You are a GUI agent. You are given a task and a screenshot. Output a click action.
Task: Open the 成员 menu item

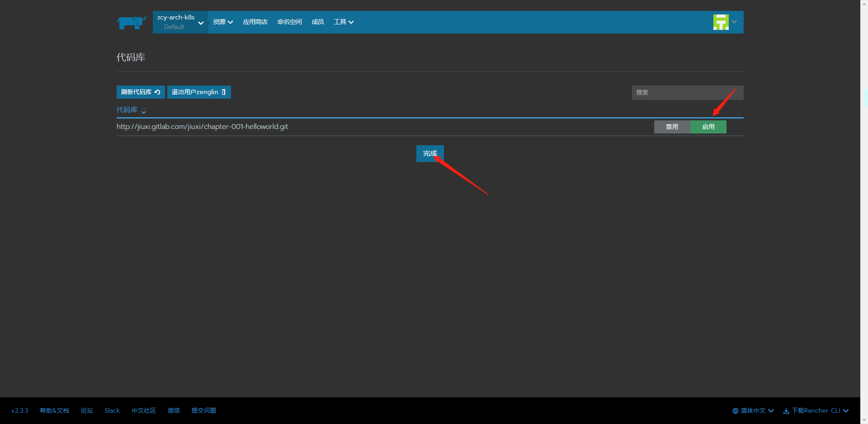(x=317, y=22)
